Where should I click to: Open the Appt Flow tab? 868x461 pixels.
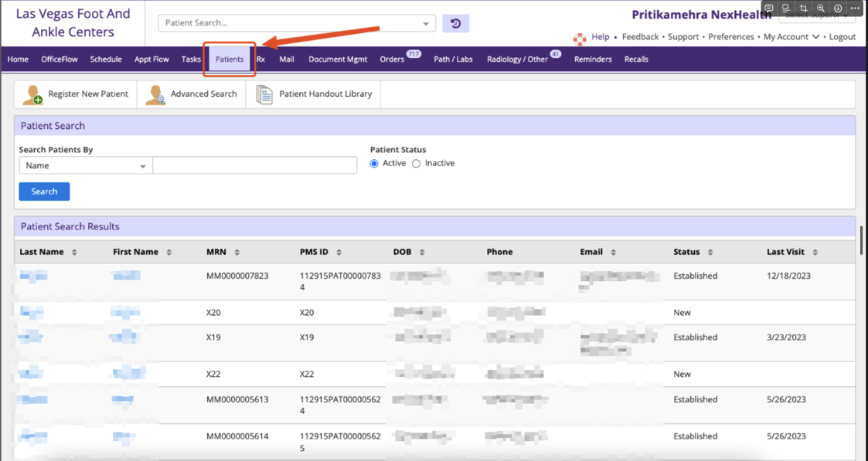coord(151,59)
